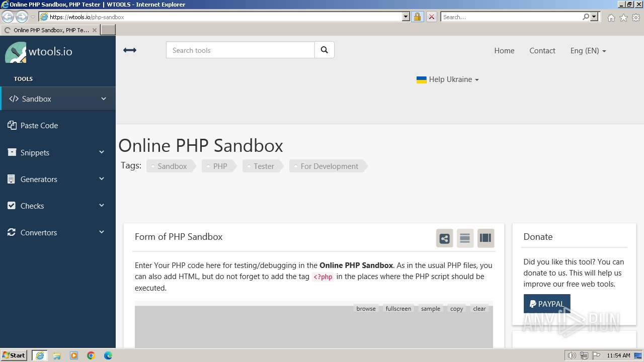Open the address bar history dropdown
The width and height of the screenshot is (644, 362).
coord(406,17)
